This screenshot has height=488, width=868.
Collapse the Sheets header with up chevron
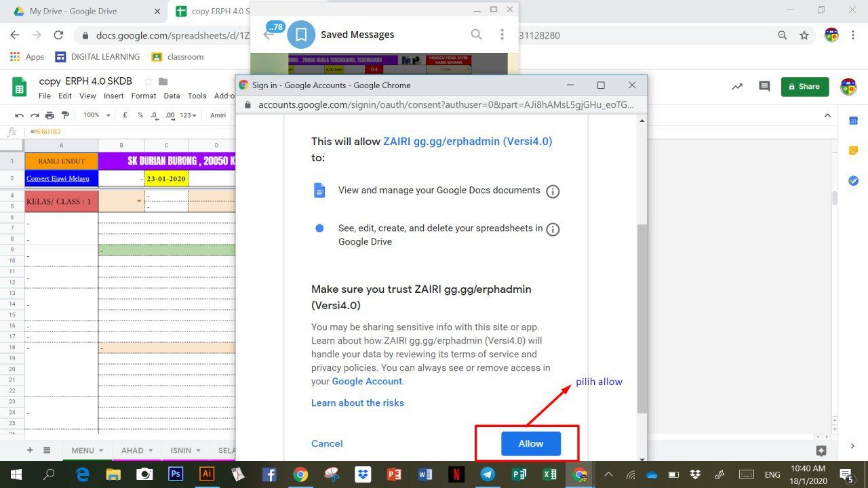coord(827,115)
